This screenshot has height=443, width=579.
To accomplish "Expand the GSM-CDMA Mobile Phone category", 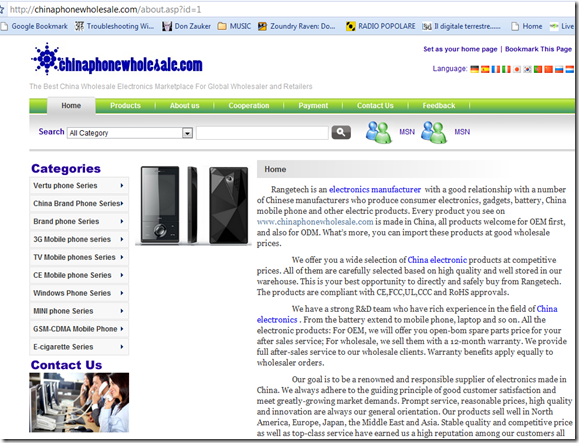I will pyautogui.click(x=79, y=329).
